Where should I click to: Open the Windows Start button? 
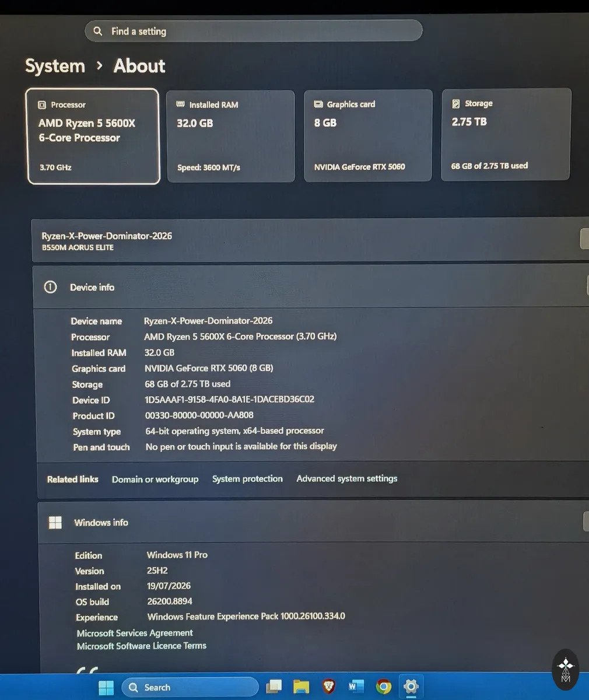click(x=106, y=688)
